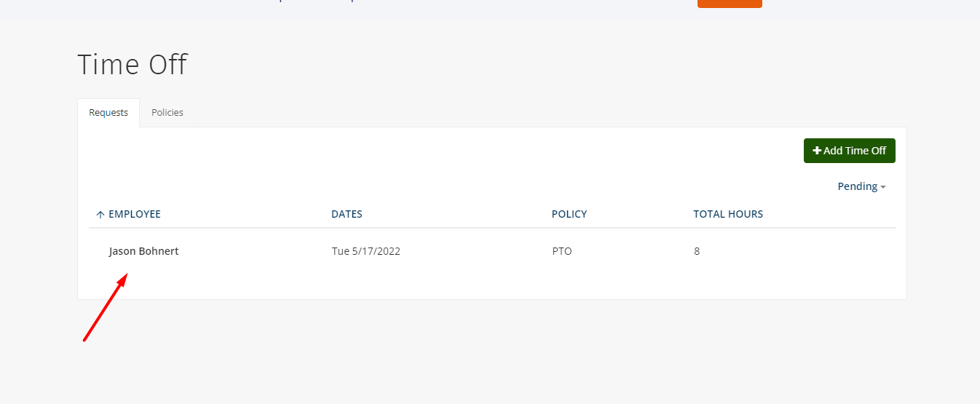Switch to the Policies tab
The width and height of the screenshot is (980, 404).
pyautogui.click(x=167, y=113)
